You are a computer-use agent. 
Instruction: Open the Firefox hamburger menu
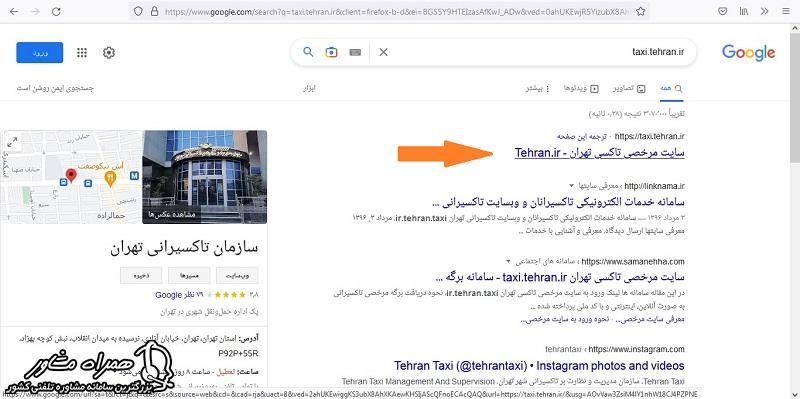pyautogui.click(x=785, y=11)
